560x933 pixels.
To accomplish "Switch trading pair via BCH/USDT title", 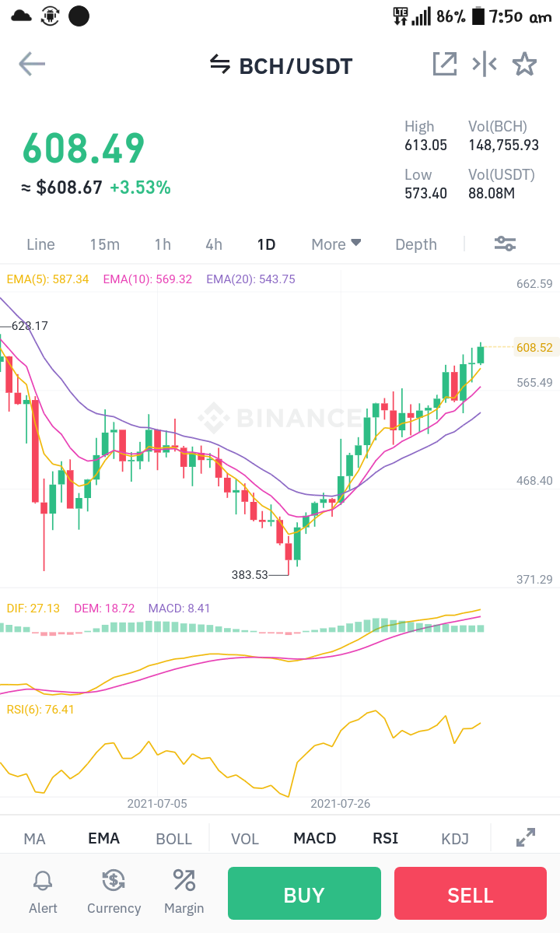I will point(282,65).
